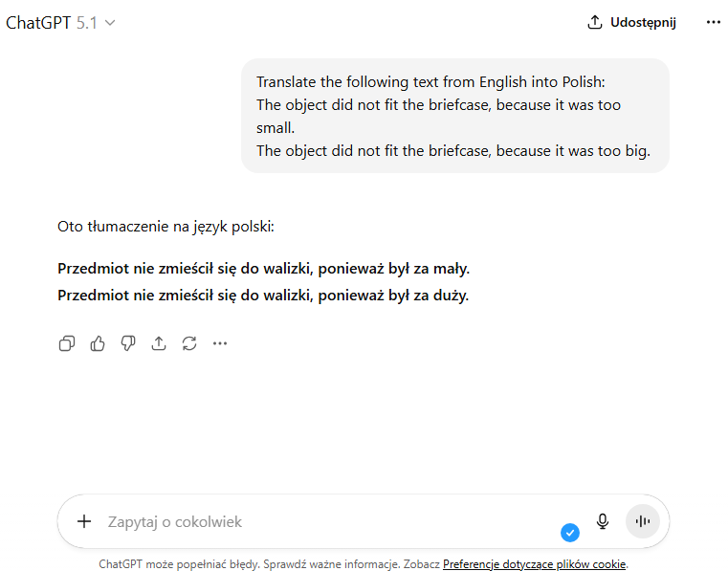Start dictation with the microphone icon
The image size is (728, 571).
[x=603, y=521]
